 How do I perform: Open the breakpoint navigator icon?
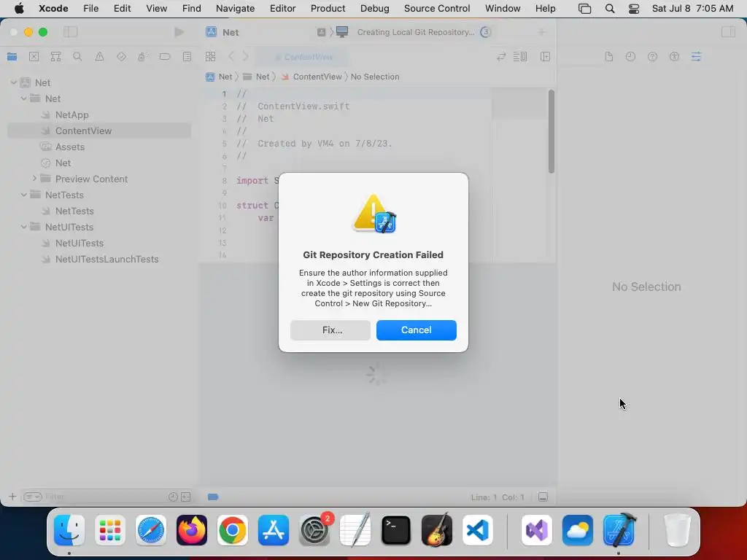click(x=165, y=57)
